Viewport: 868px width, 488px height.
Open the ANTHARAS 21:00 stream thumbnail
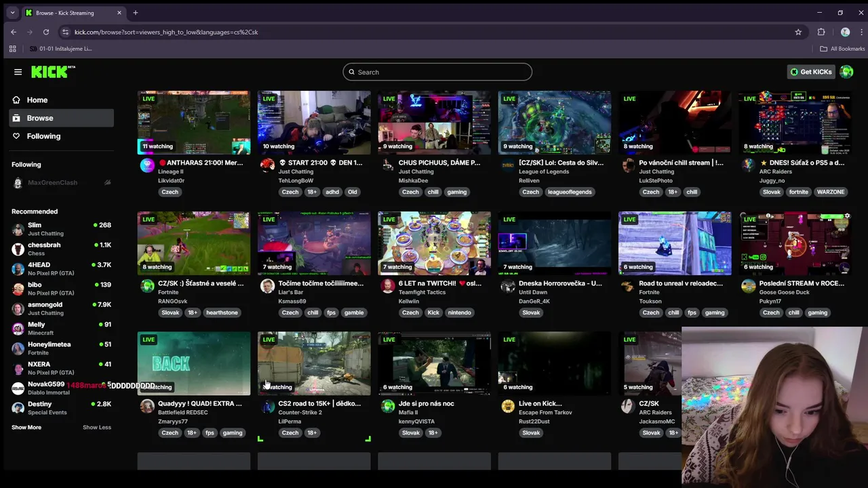coord(194,123)
